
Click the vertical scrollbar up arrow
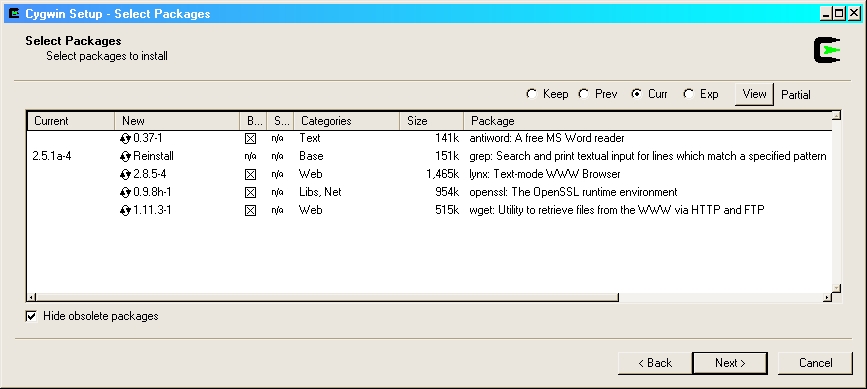(837, 115)
